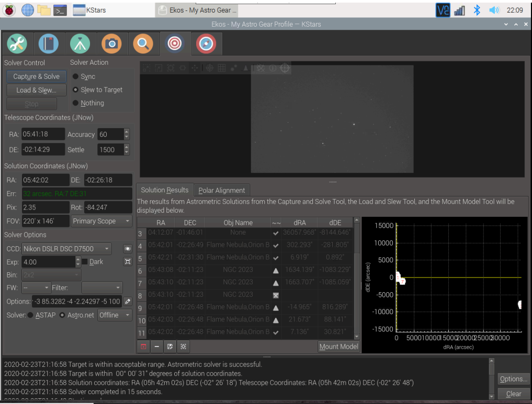Click the dRA column header
532x404 pixels.
pyautogui.click(x=300, y=223)
